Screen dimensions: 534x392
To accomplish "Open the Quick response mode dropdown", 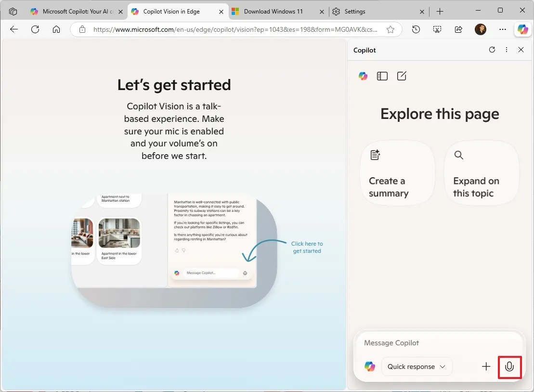I will (417, 366).
